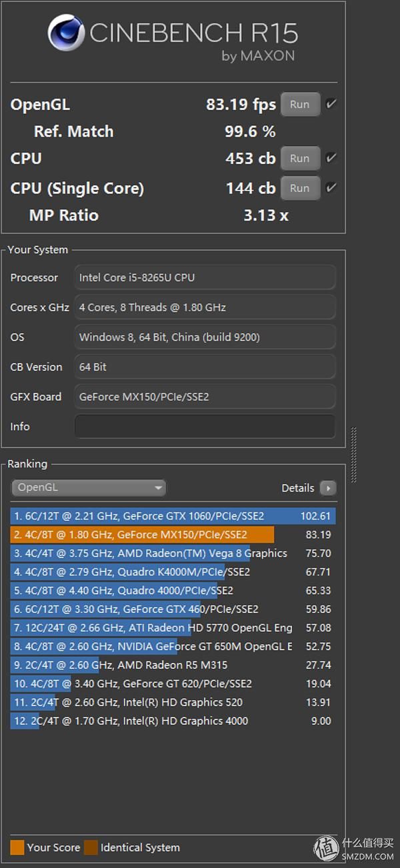Select the GeForce GT 620 row
Image resolution: width=400 pixels, height=868 pixels.
[x=173, y=683]
